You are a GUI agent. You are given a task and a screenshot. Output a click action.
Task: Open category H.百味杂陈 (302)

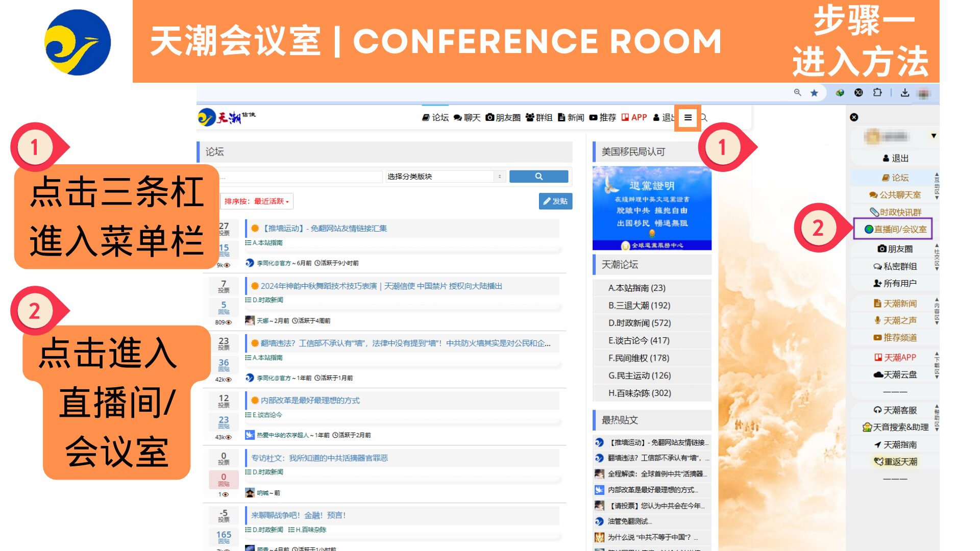(x=640, y=393)
